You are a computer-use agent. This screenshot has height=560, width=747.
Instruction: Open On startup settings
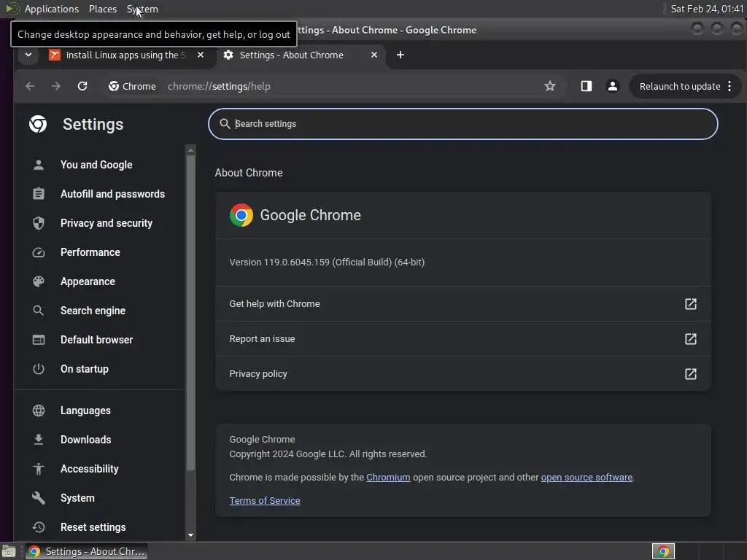coord(85,369)
